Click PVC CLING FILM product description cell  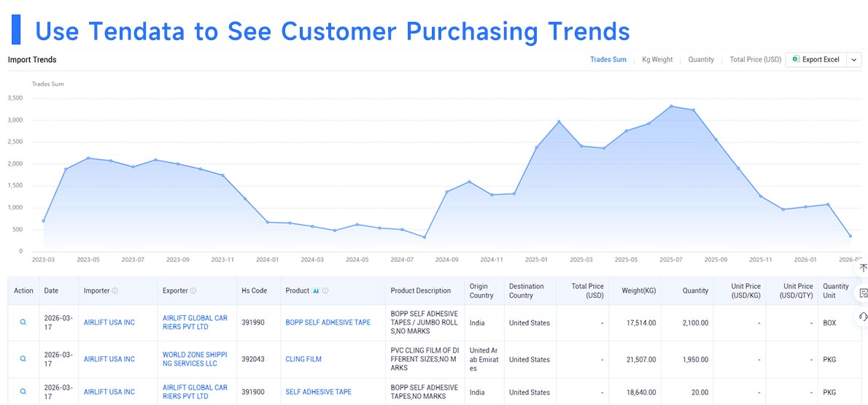pyautogui.click(x=425, y=359)
